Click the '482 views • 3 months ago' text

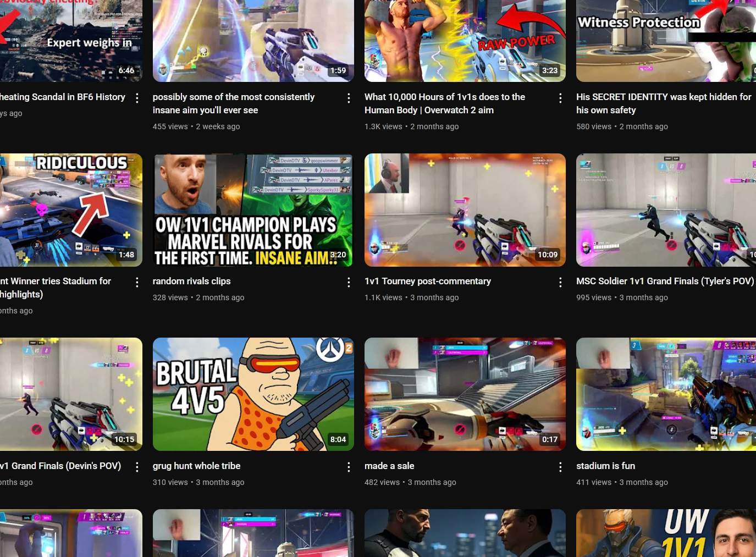click(x=410, y=482)
